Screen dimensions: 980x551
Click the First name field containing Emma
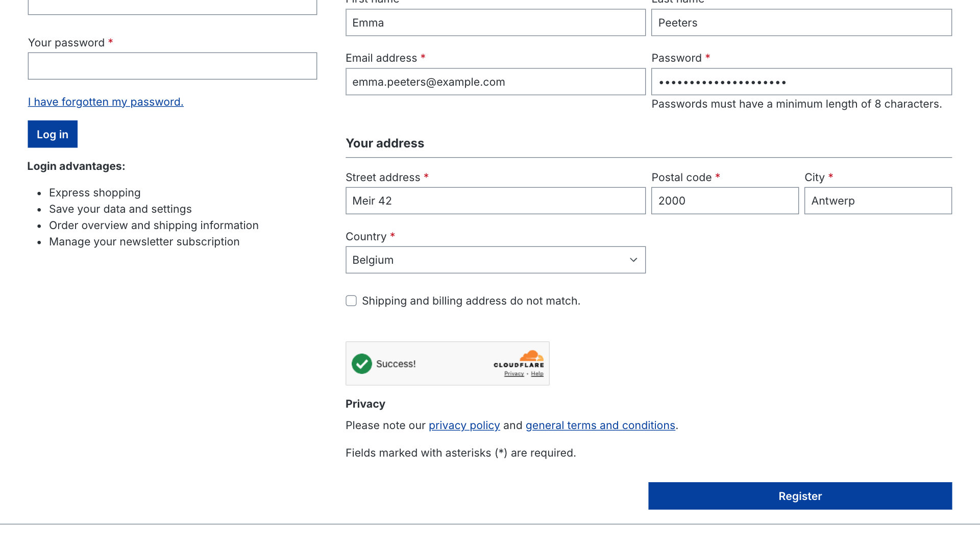(x=496, y=22)
